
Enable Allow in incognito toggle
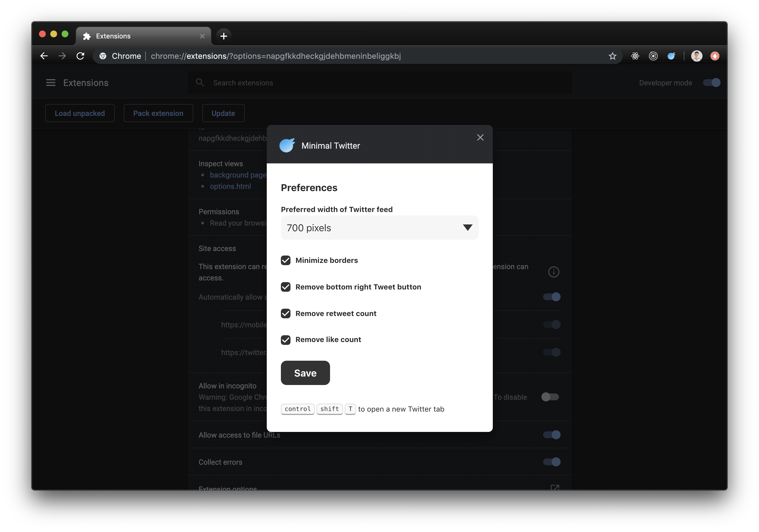pyautogui.click(x=550, y=397)
